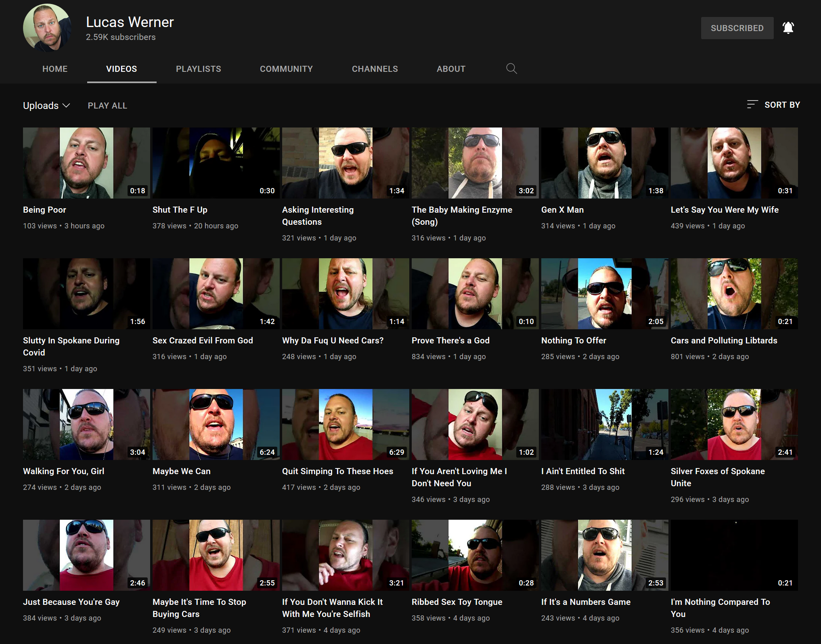Open the 'If It's a Numbers Game' thumbnail

[x=605, y=555]
